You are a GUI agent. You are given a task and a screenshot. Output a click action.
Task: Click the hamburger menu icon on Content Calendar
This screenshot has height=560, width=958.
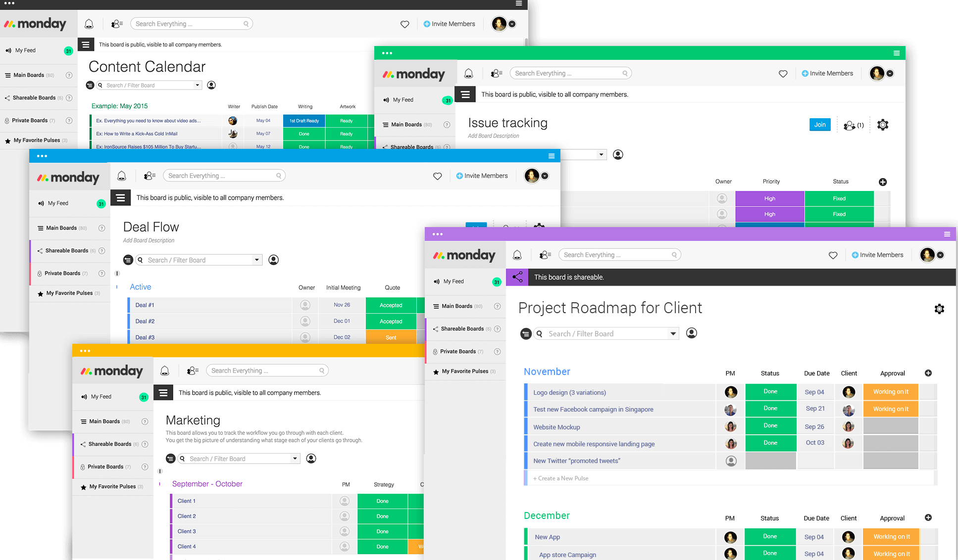85,44
